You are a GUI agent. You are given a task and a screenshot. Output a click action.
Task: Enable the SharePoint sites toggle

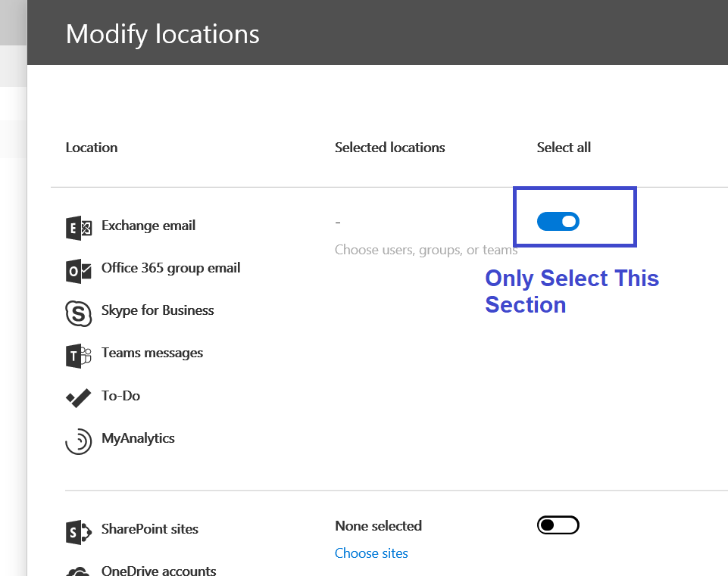tap(558, 525)
